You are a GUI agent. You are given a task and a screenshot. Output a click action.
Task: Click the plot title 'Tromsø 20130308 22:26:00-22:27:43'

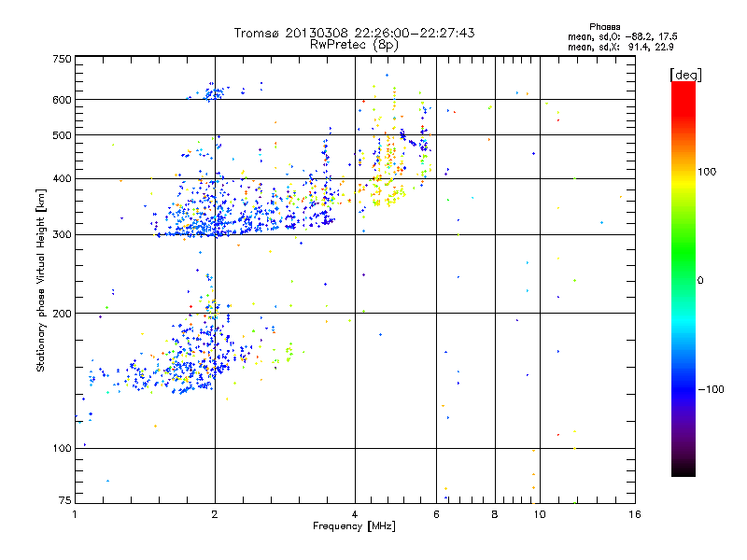coord(354,33)
